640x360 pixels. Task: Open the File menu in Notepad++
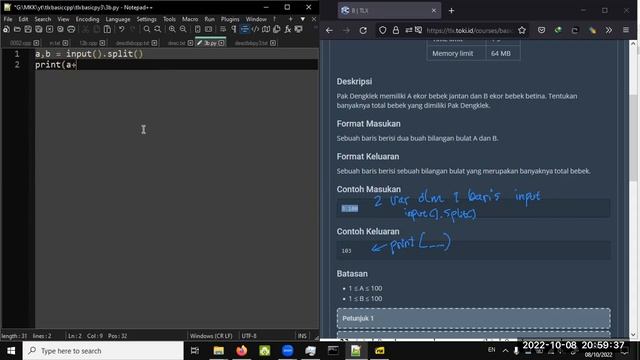point(8,19)
